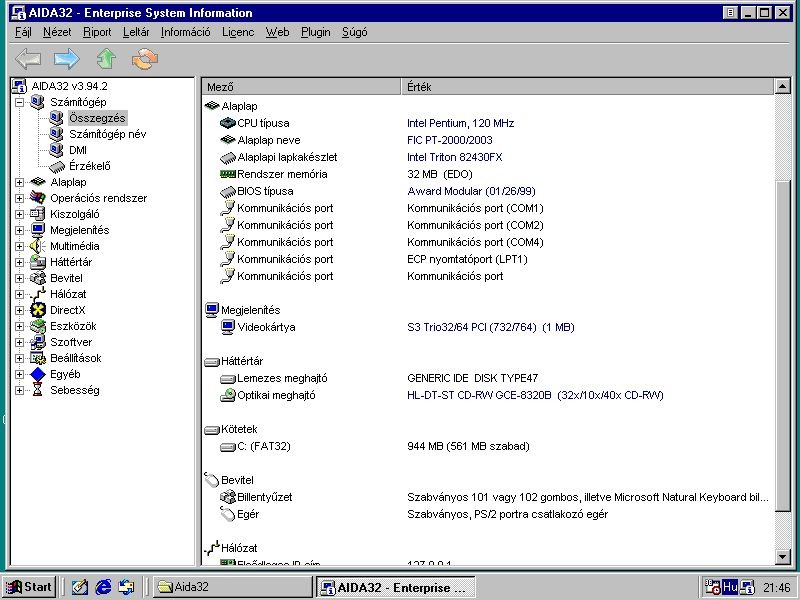Click the Award Modular BIOS value

pos(471,191)
